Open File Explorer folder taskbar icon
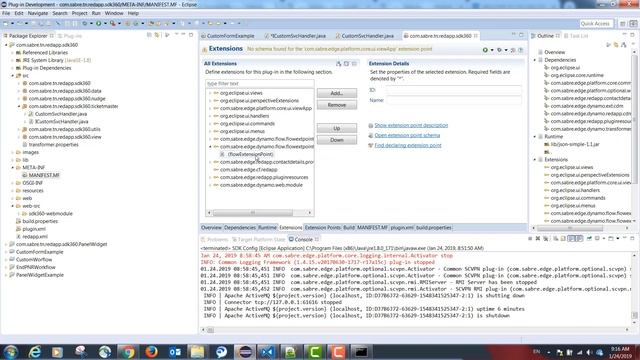Screen dimensions: 640x360 pos(197,352)
